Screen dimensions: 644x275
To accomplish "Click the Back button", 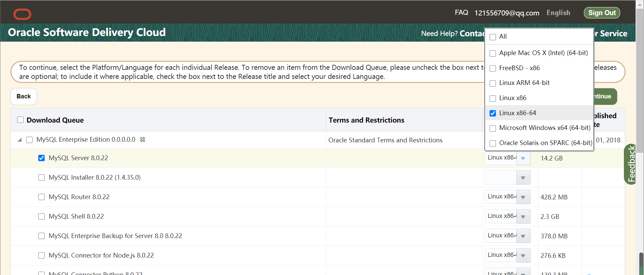I will click(x=24, y=96).
